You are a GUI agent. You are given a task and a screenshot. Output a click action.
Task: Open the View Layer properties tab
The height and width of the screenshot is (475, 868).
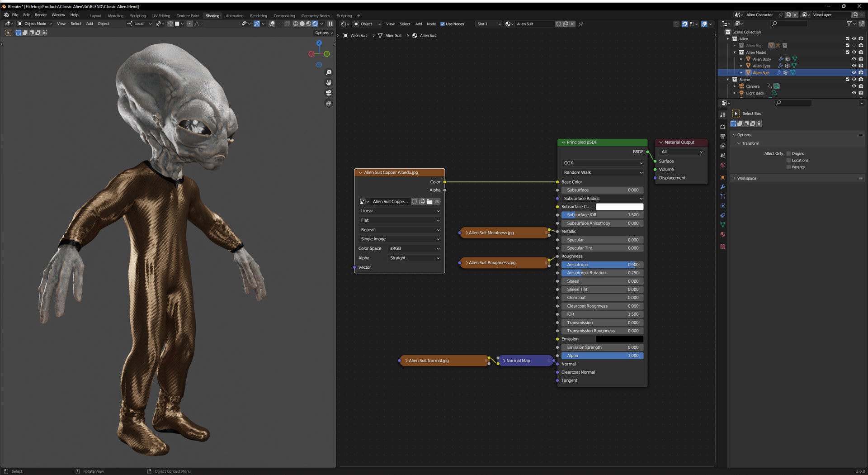point(723,146)
